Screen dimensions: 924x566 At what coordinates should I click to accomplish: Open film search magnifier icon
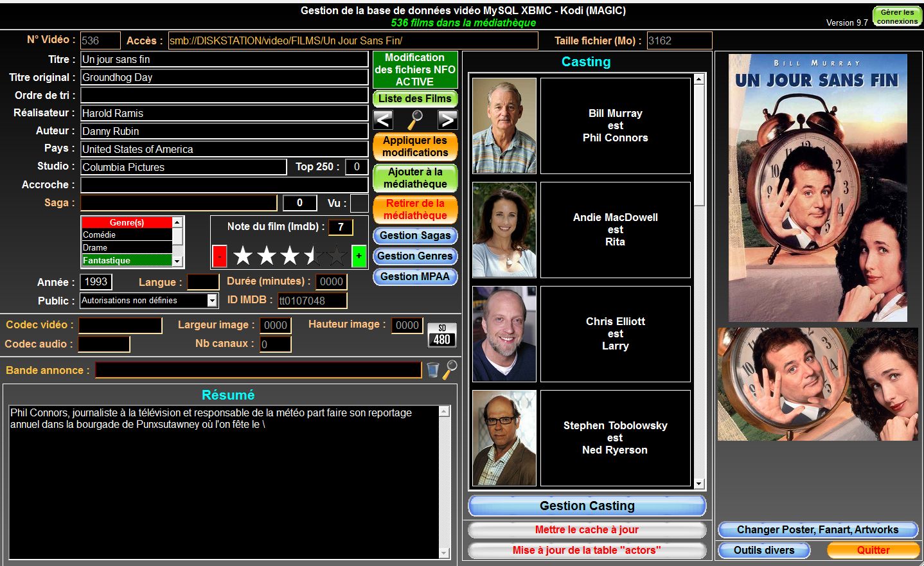tap(415, 119)
